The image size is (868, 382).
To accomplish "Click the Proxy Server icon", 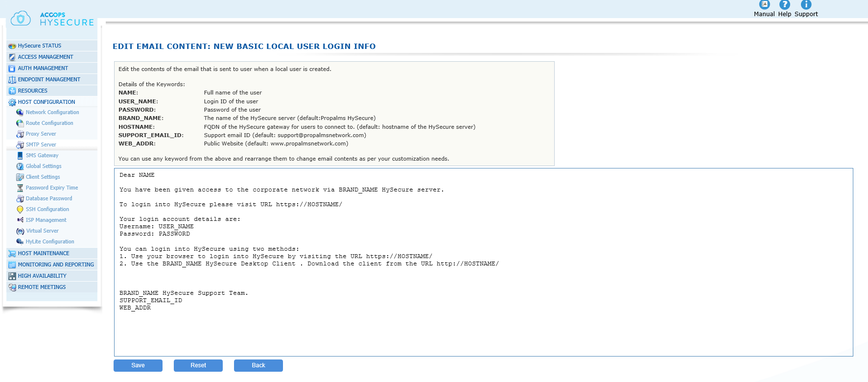I will (20, 134).
